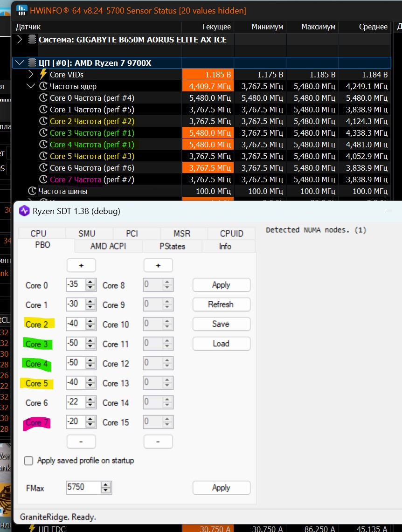
Task: Decrease Core 7 offset with down arrow
Action: [90, 425]
